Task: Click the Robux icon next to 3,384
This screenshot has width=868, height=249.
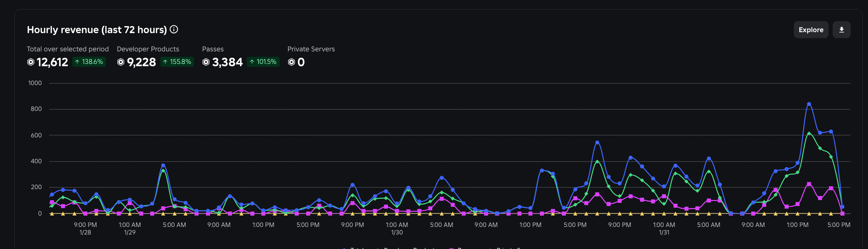Action: pyautogui.click(x=206, y=62)
